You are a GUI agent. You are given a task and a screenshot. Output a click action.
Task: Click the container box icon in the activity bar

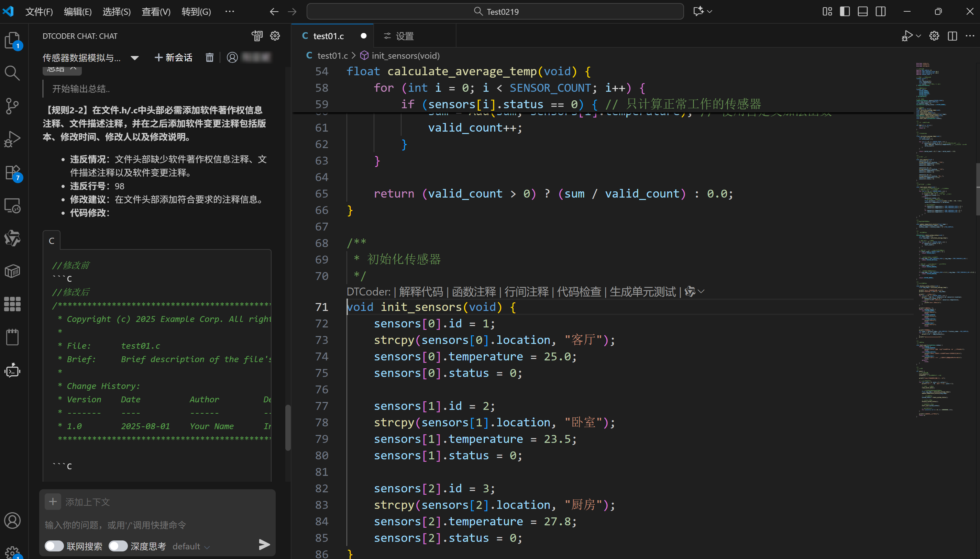pyautogui.click(x=12, y=271)
